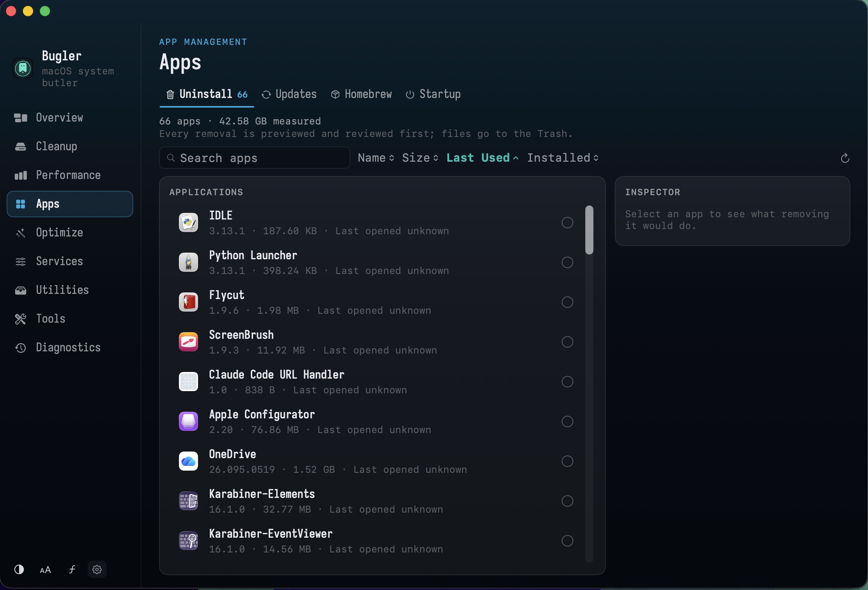Open Tools from the sidebar
The image size is (868, 590).
coord(70,319)
